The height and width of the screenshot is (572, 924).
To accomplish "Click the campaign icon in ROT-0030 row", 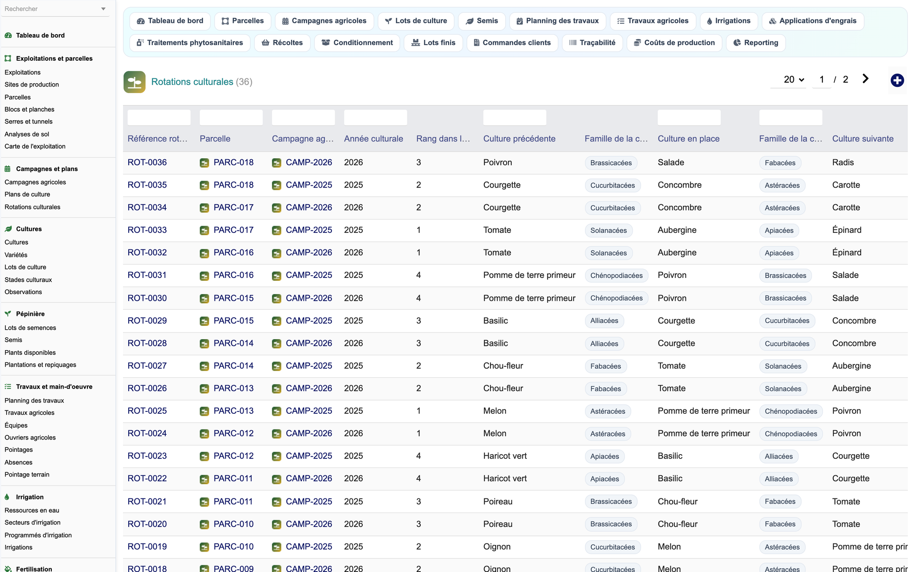I will click(x=276, y=299).
